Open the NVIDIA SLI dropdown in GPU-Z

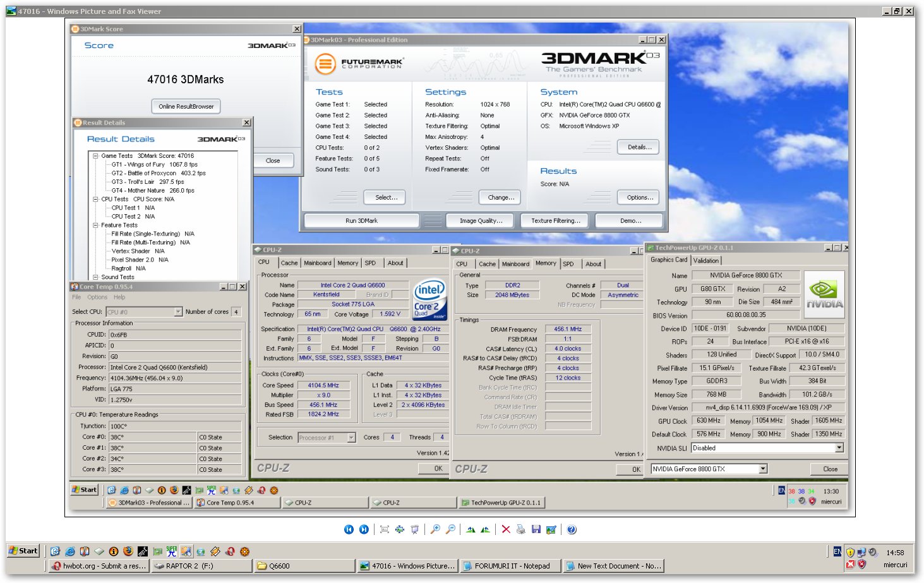(839, 448)
